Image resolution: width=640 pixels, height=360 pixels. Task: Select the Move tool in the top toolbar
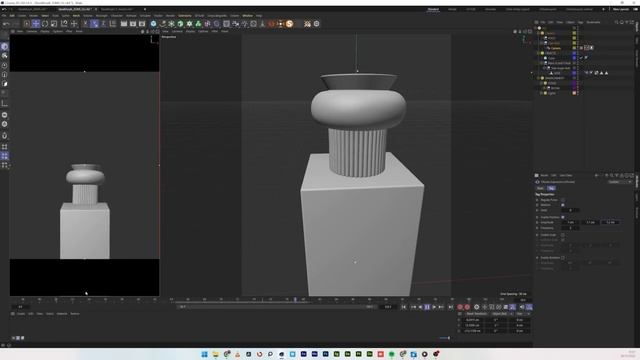point(36,24)
